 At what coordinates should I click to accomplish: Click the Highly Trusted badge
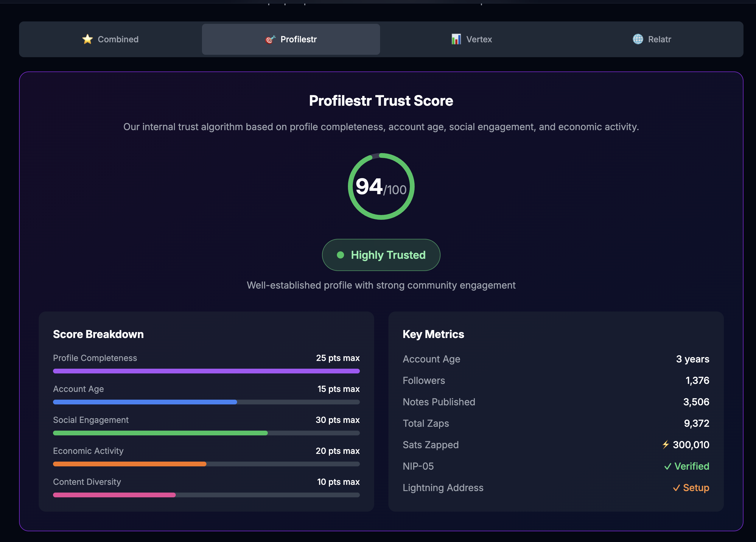381,255
